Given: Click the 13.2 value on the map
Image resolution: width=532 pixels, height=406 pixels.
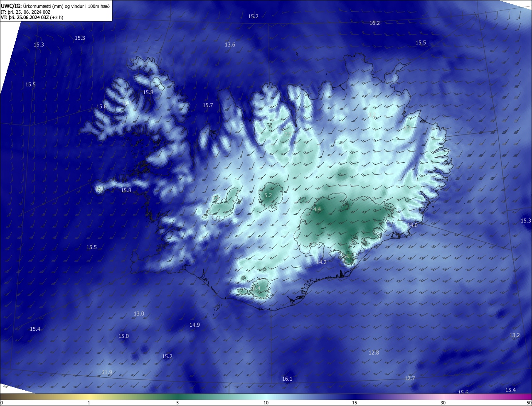Looking at the screenshot, I should (x=515, y=335).
